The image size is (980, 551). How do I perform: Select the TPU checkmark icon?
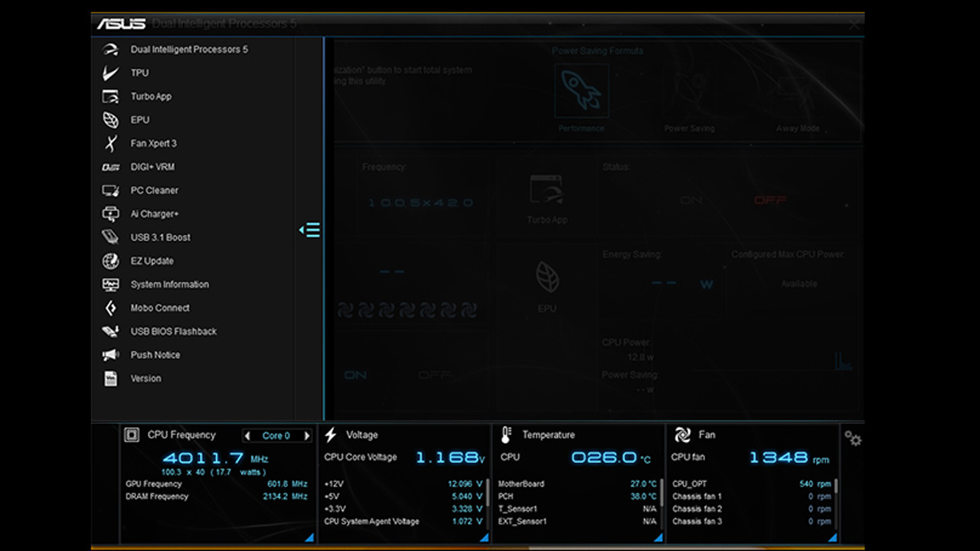coord(111,73)
